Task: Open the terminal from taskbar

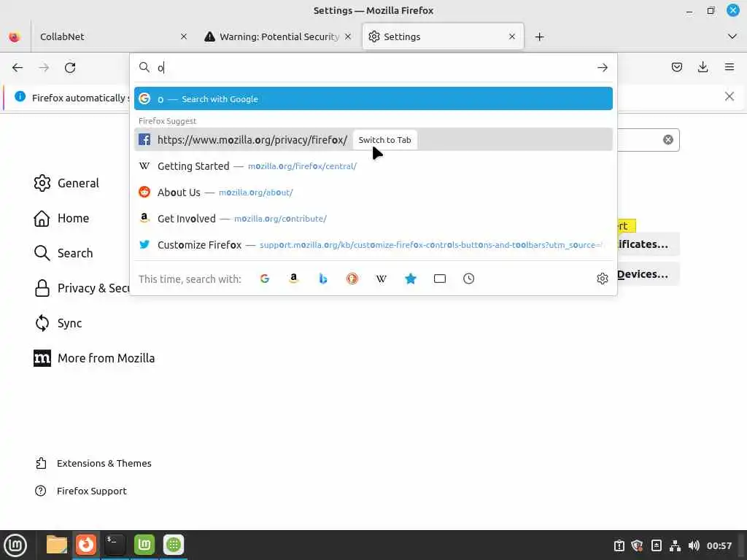Action: click(115, 545)
